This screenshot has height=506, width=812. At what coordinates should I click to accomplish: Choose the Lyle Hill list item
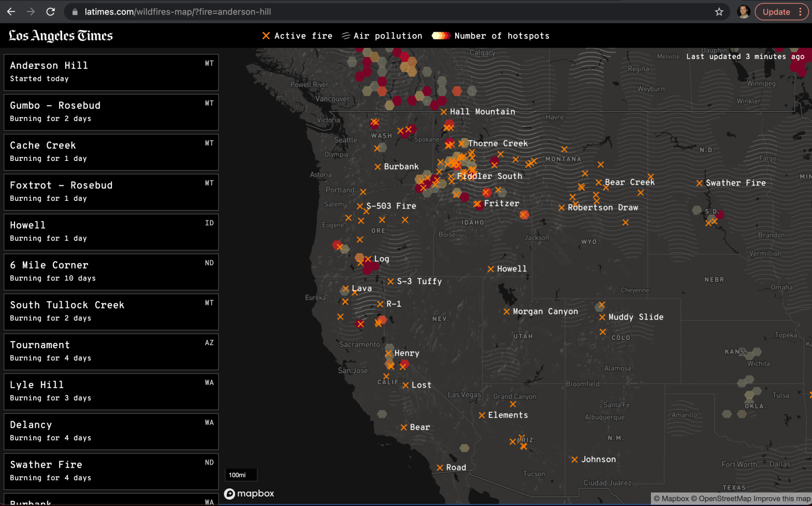pos(111,391)
